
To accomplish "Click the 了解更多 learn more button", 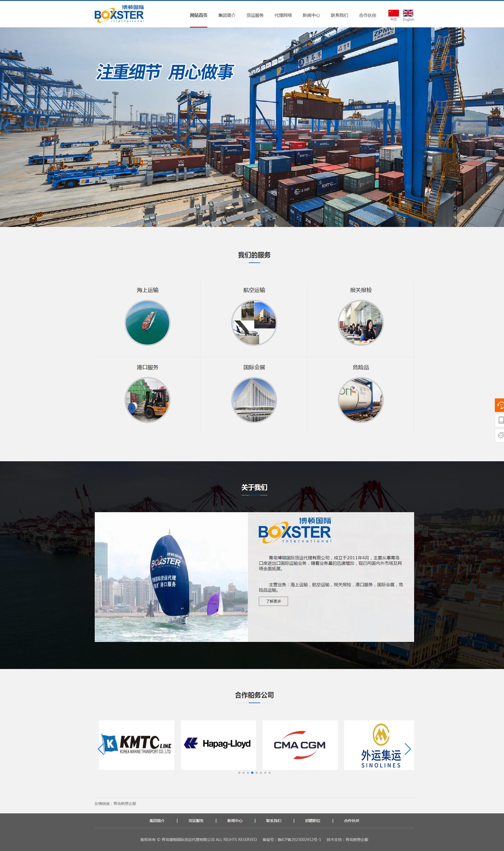I will [273, 601].
